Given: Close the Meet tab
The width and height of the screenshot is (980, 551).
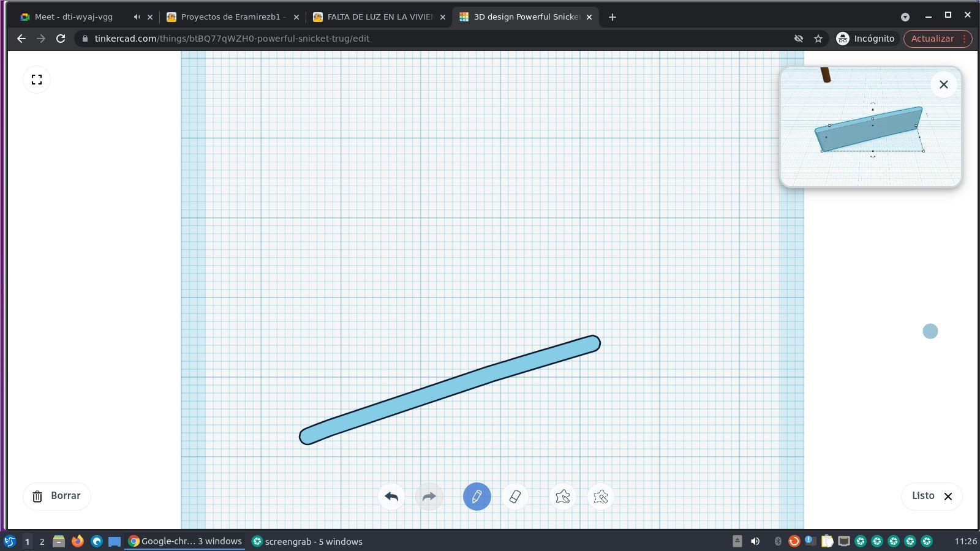Looking at the screenshot, I should coord(150,17).
